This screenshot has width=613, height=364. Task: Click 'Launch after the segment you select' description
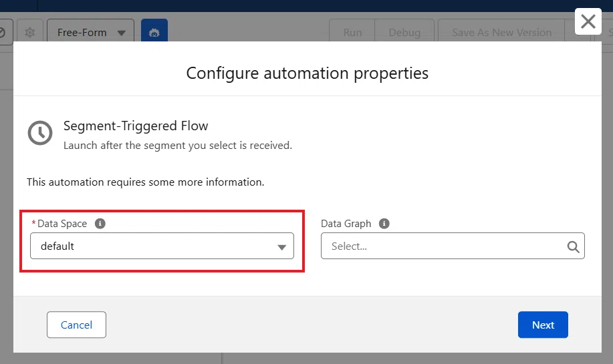[178, 146]
